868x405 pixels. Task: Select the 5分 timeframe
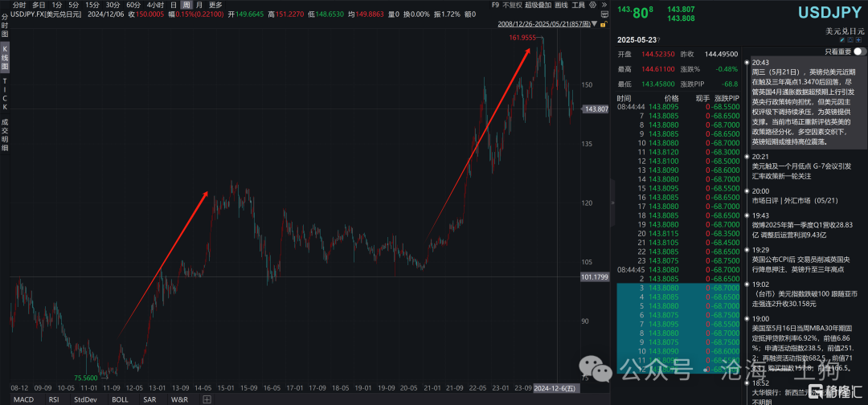tap(74, 5)
